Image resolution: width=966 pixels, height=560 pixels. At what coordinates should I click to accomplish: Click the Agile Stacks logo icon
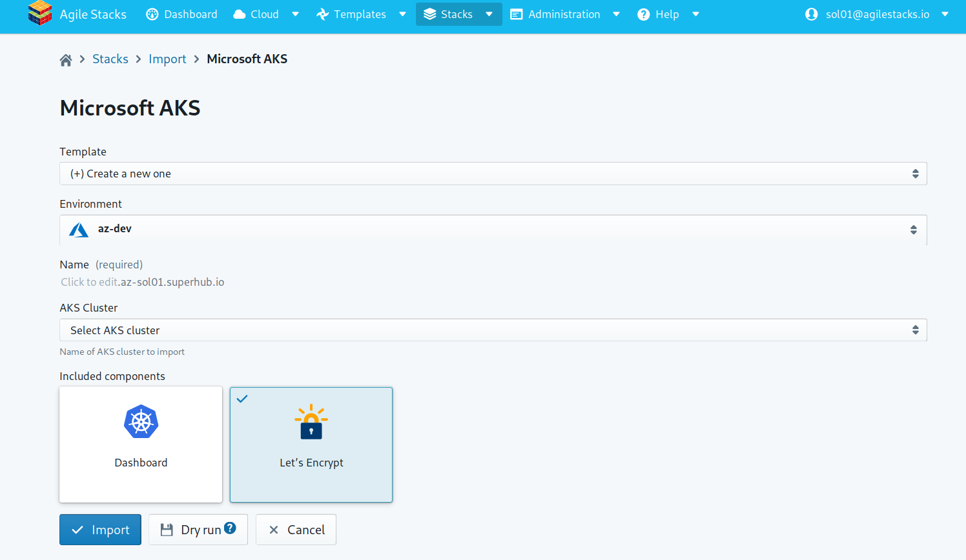[x=40, y=14]
